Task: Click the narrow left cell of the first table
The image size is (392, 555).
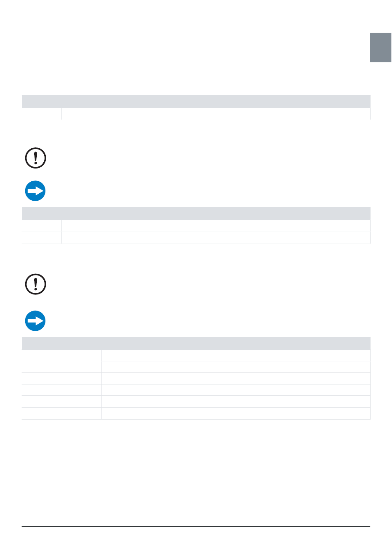Action: tap(42, 114)
